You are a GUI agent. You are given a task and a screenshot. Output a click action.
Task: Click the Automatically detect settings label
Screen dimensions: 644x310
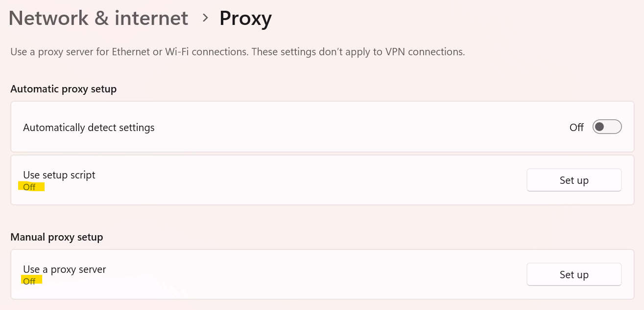pos(89,128)
